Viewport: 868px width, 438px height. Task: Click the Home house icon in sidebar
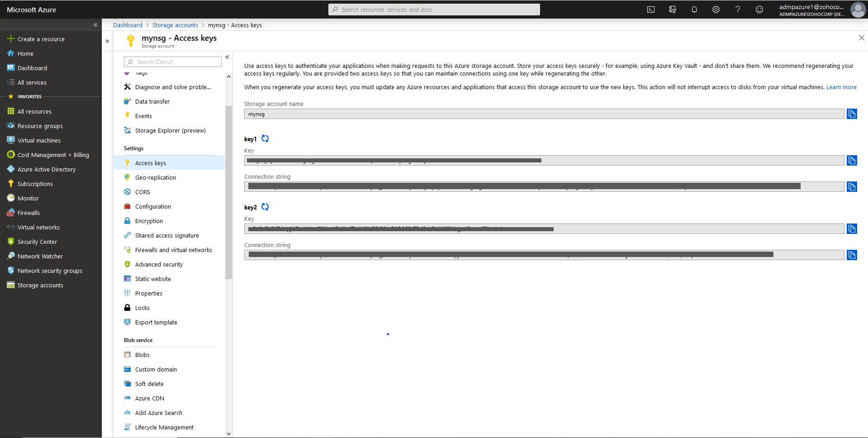(x=11, y=53)
